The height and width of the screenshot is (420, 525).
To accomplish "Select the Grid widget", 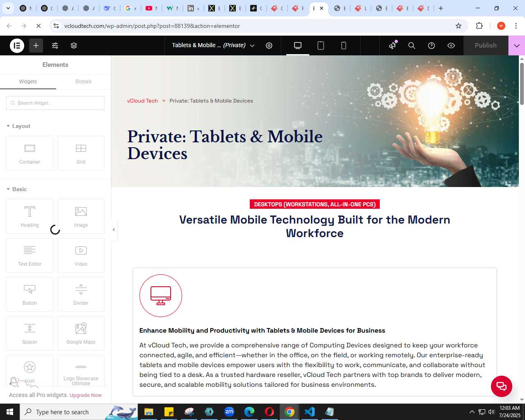I will point(81,153).
